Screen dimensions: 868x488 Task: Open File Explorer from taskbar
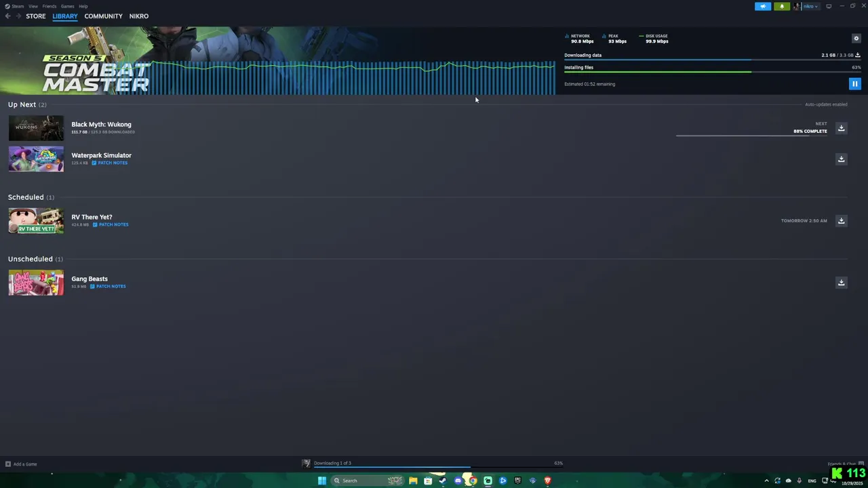pos(413,481)
